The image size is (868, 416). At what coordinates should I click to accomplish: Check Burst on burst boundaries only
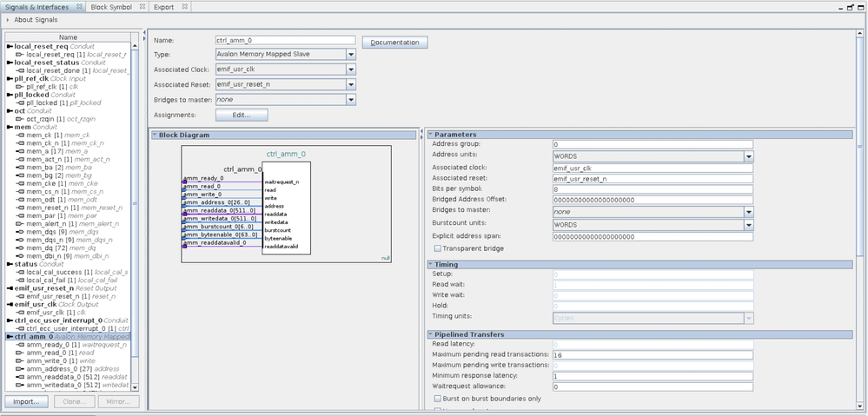437,398
